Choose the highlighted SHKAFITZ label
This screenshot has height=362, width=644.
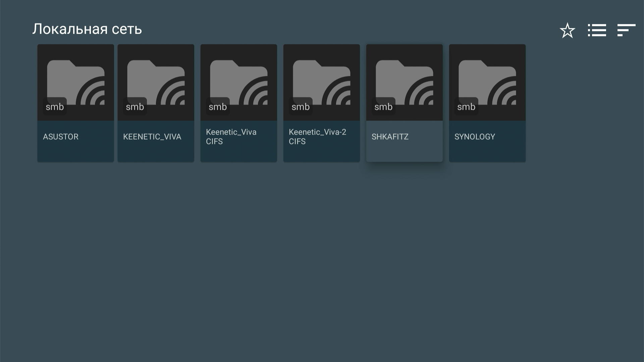390,137
